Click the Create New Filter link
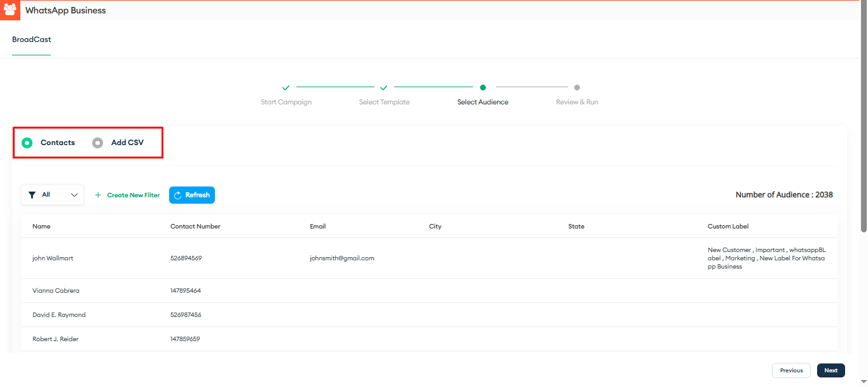The image size is (868, 387). click(x=127, y=195)
